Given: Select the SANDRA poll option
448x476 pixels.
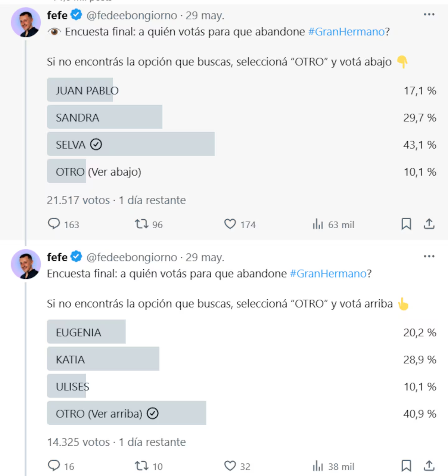Looking at the screenshot, I should 105,117.
